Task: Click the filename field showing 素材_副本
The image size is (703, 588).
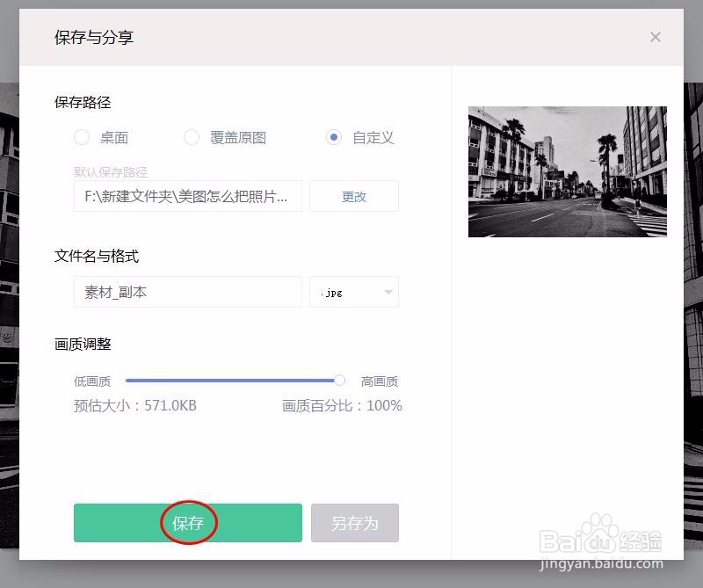Action: tap(187, 292)
